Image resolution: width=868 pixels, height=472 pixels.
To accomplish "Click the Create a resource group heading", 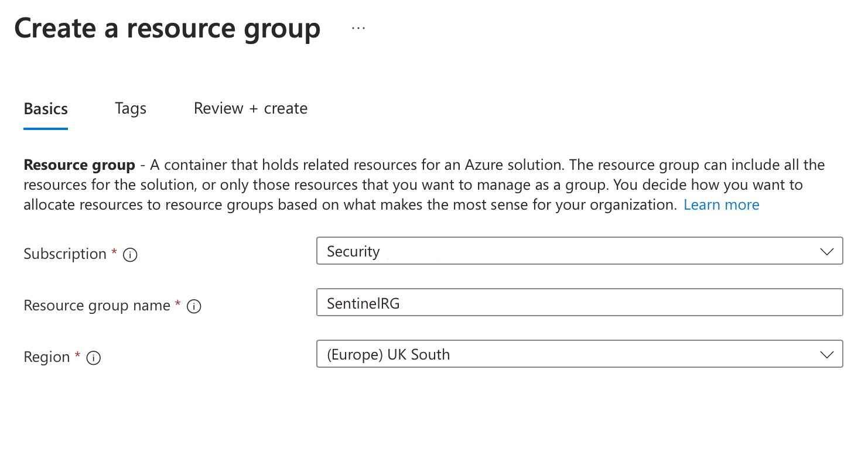I will pyautogui.click(x=168, y=28).
